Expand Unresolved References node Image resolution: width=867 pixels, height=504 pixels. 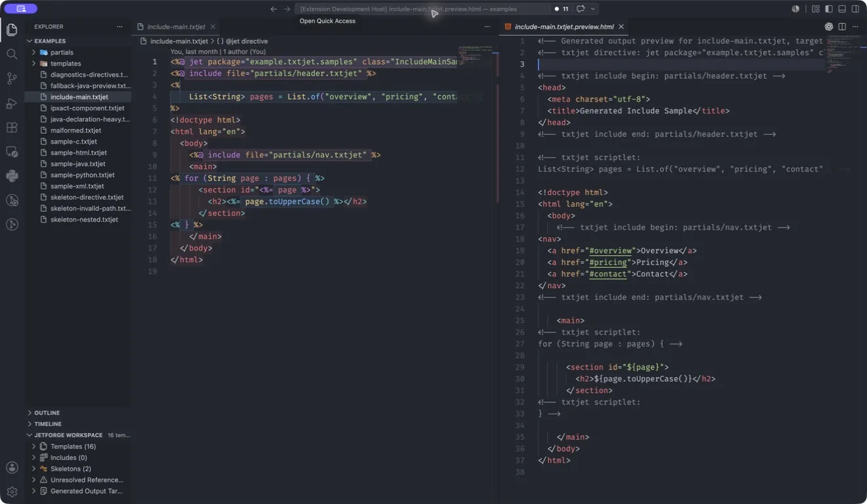tap(34, 480)
